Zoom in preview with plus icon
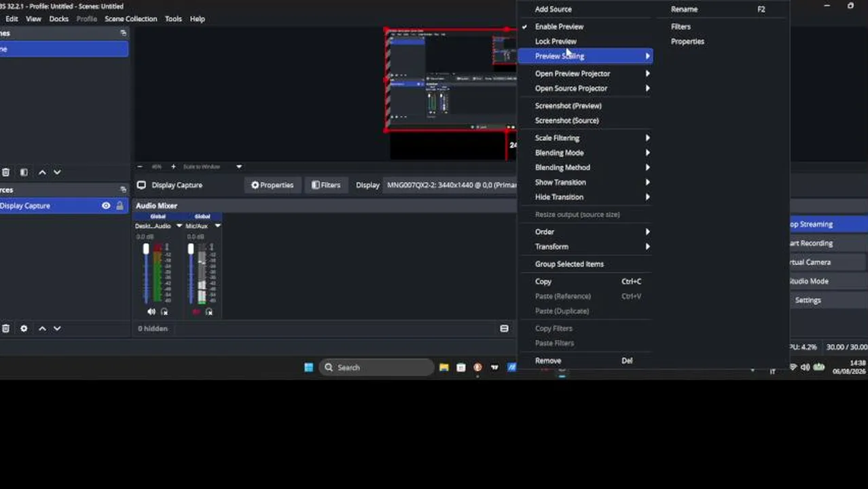The image size is (868, 489). pos(173,166)
